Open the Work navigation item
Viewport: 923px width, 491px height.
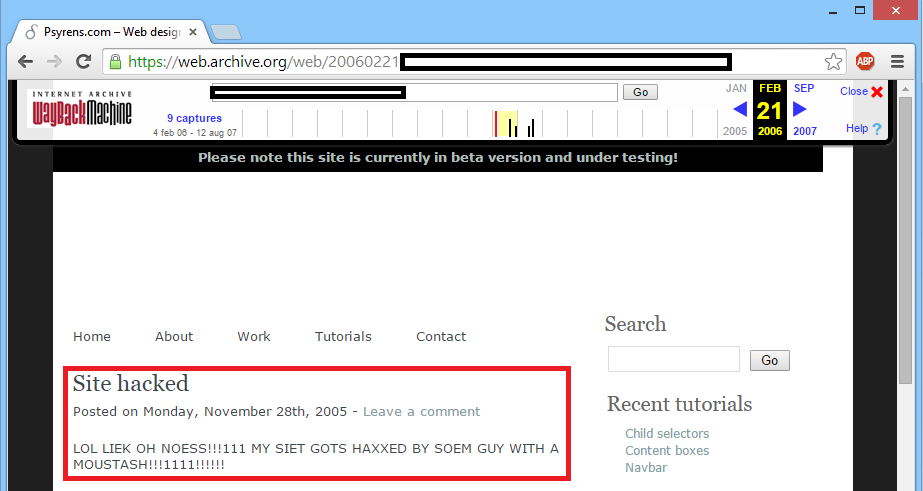(254, 337)
